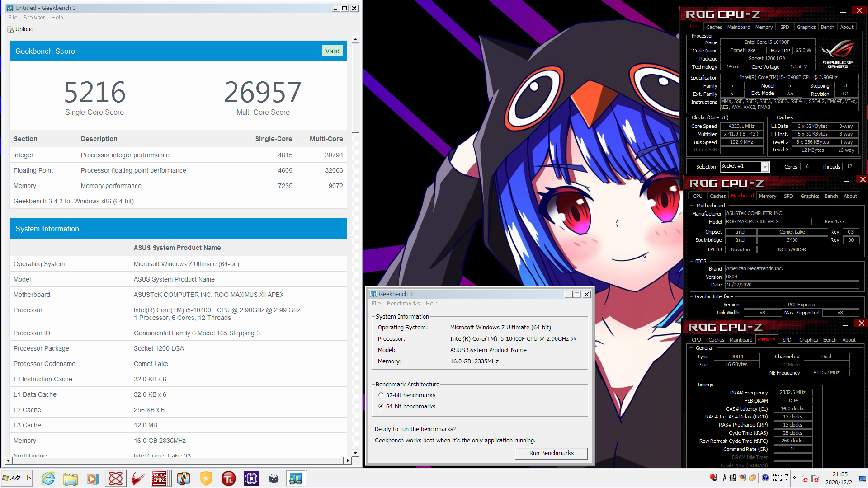Open the purple CPU chip taskbar icon
This screenshot has height=488, width=868.
tap(251, 479)
